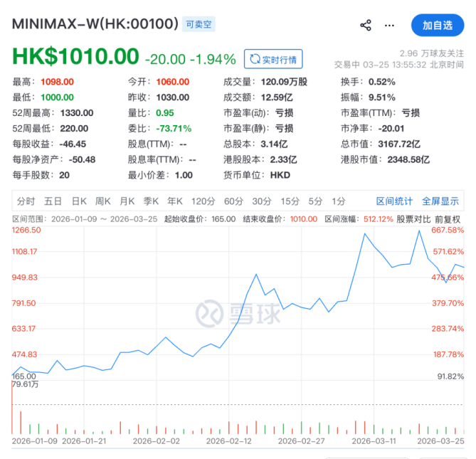Open 区间统计 range statistics
This screenshot has height=459, width=476.
(394, 201)
